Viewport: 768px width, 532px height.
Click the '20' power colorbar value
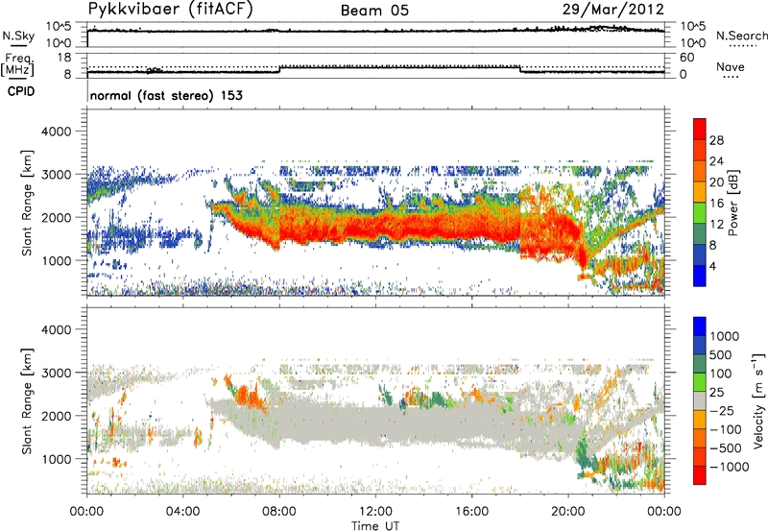coord(716,182)
